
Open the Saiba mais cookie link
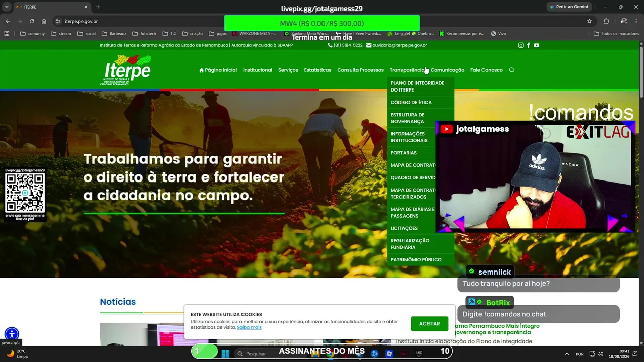point(249,327)
